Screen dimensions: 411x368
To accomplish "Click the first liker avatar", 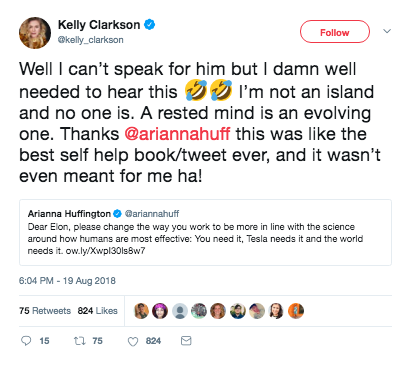I will (x=141, y=311).
